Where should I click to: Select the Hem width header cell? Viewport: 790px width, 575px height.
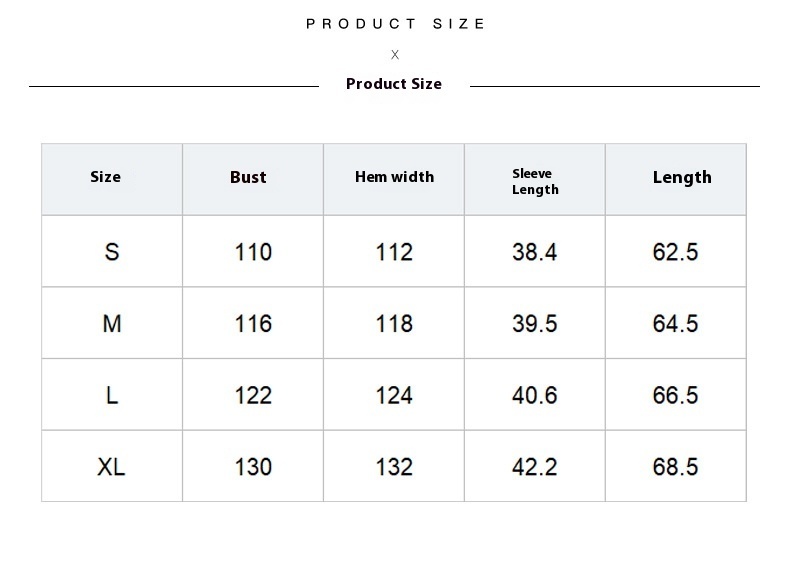tap(394, 177)
